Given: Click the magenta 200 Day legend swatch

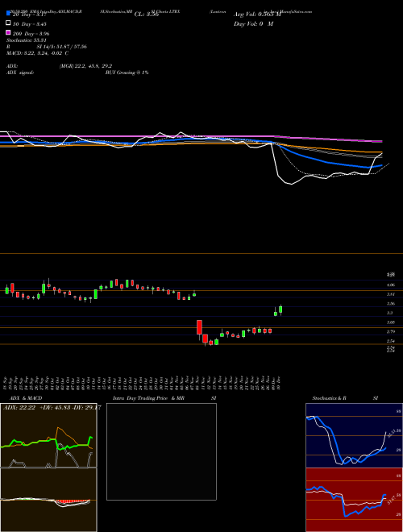Looking at the screenshot, I should tap(8, 32).
